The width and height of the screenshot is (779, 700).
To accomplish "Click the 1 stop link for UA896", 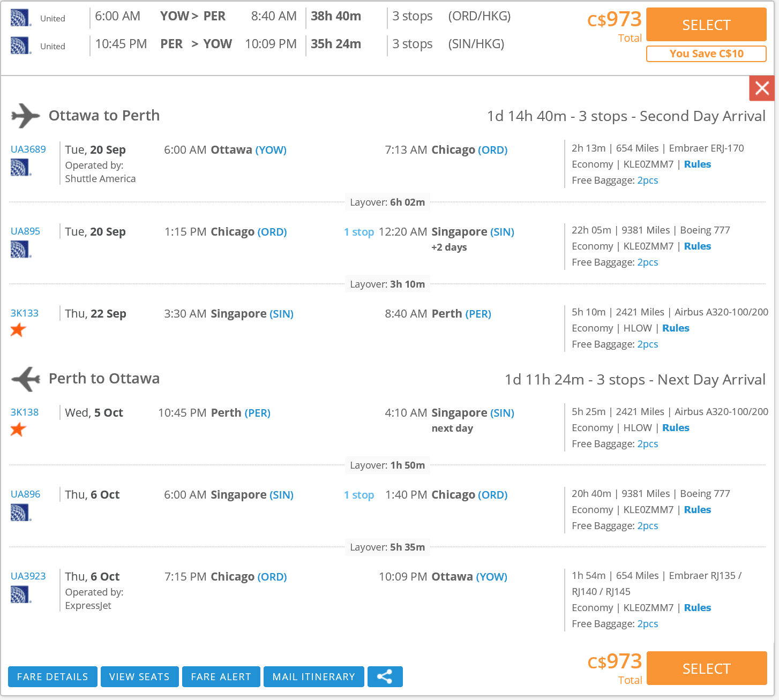I will click(359, 495).
